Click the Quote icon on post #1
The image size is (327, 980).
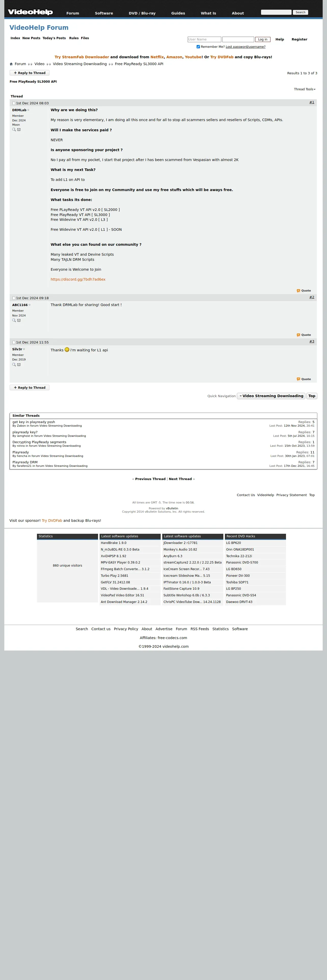[x=298, y=291]
